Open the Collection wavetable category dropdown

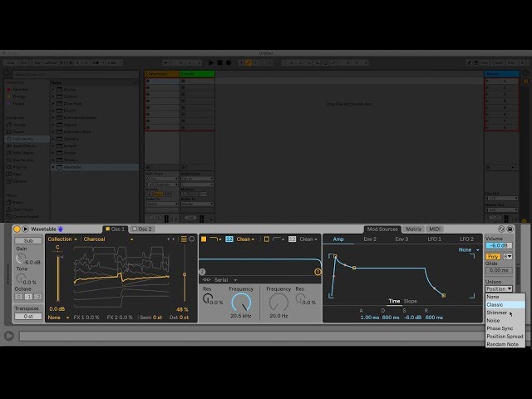(62, 239)
